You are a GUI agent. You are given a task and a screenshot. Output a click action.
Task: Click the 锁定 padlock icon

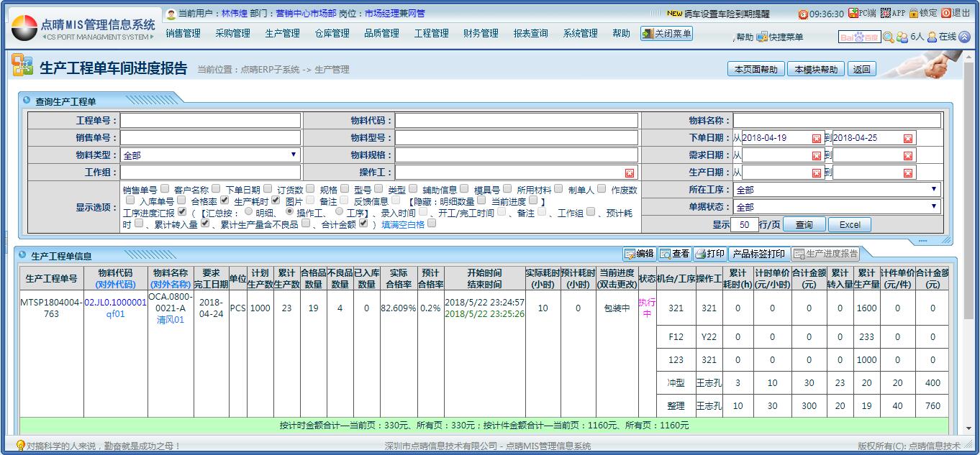914,14
